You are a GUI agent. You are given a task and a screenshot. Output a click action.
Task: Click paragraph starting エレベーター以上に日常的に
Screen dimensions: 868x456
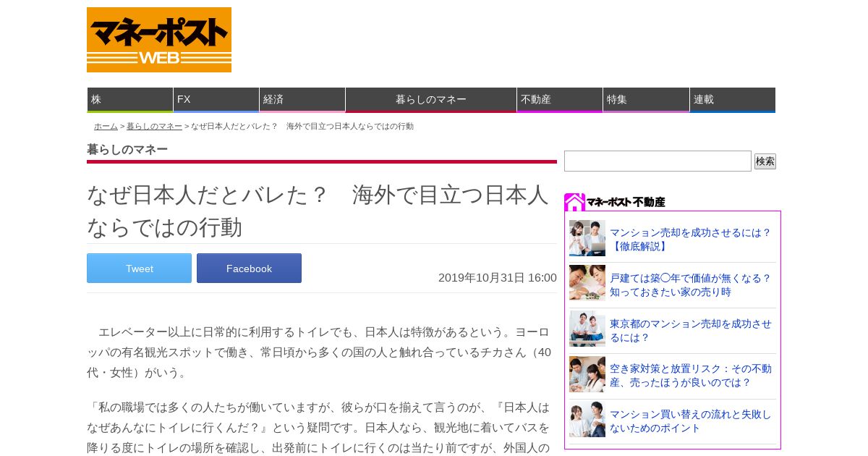[x=319, y=352]
